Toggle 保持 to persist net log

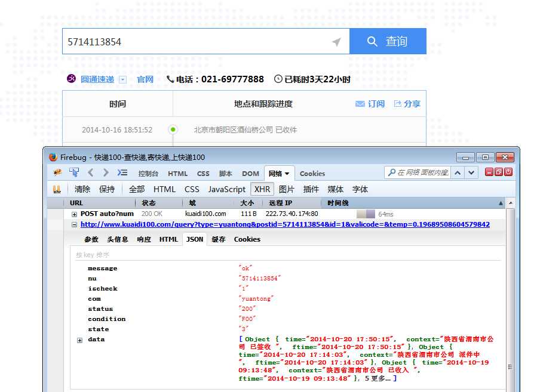click(x=107, y=189)
